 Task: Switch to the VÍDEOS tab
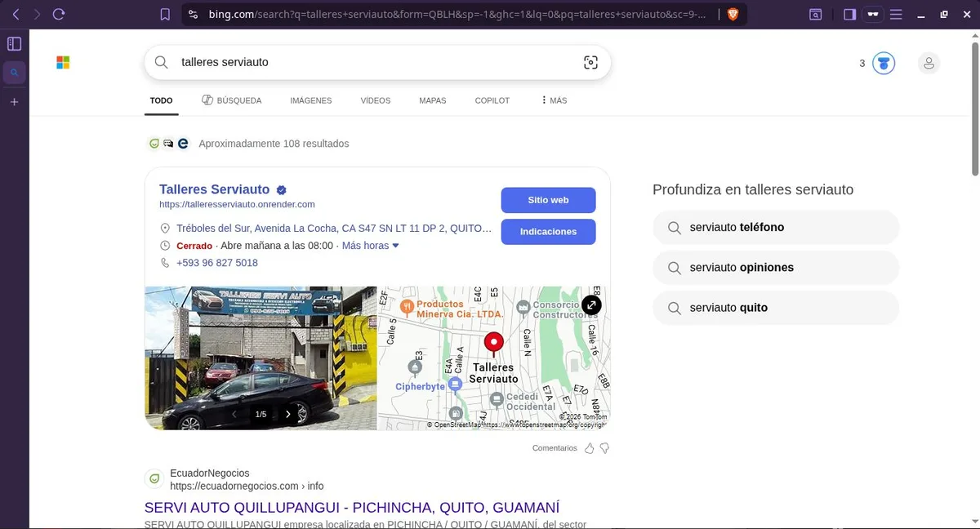coord(376,100)
